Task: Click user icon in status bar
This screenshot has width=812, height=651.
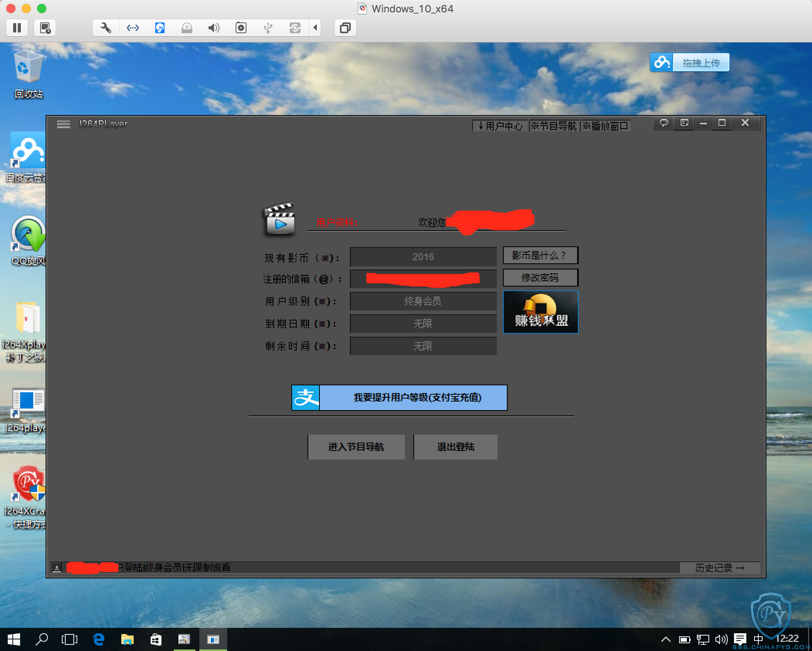Action: pyautogui.click(x=57, y=568)
